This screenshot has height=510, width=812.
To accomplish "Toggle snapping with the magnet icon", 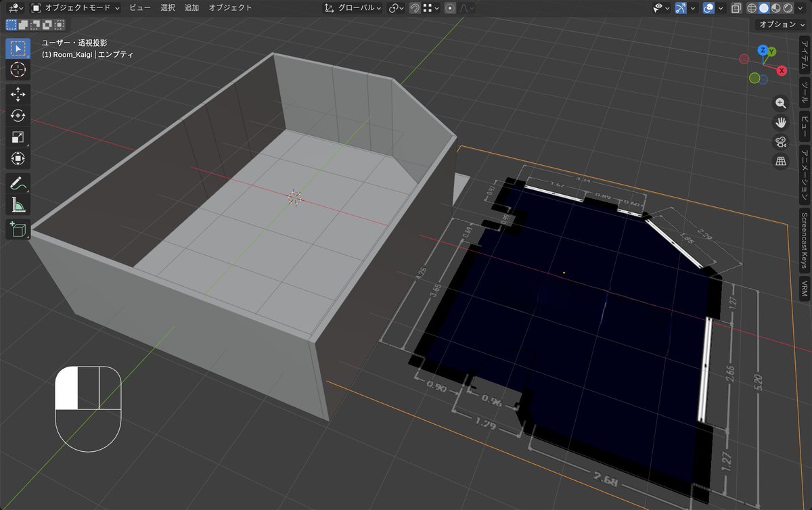I will coord(415,8).
